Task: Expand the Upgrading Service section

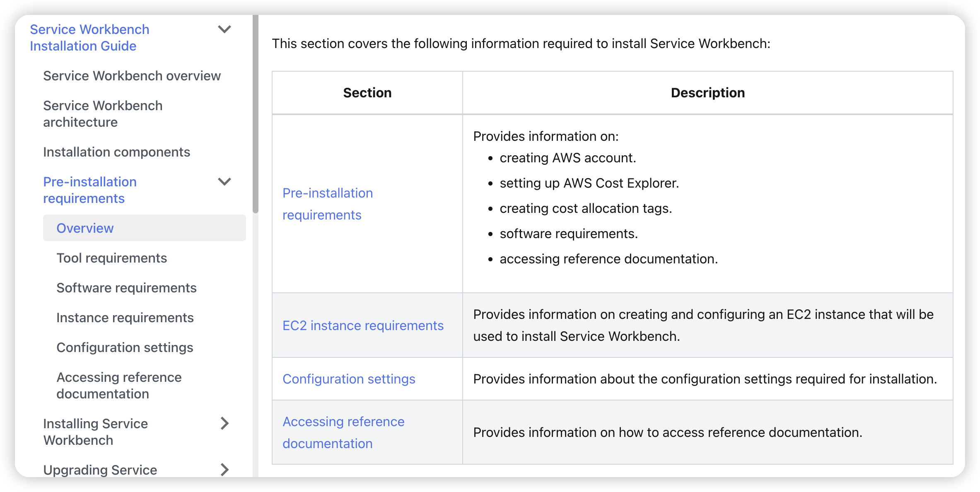Action: 224,469
